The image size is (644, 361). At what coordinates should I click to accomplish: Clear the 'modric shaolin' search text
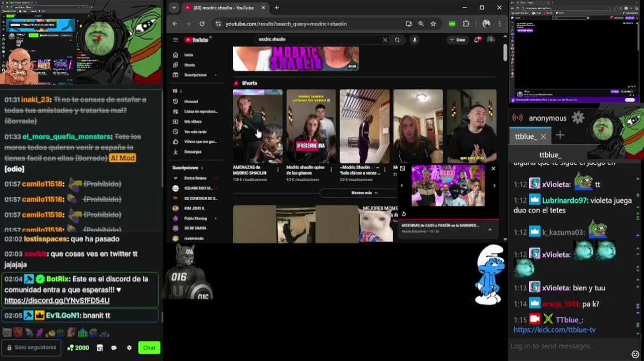pyautogui.click(x=385, y=40)
